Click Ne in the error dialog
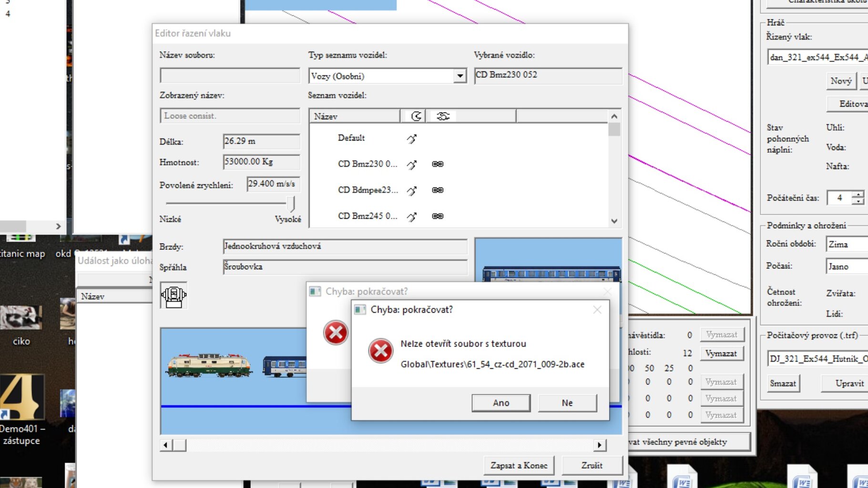868x488 pixels. (x=567, y=403)
